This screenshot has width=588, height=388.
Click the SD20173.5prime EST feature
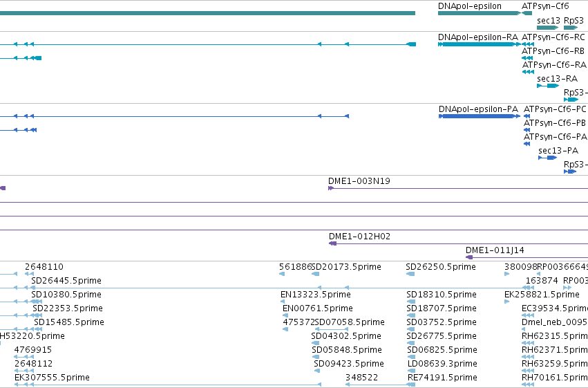315,274
